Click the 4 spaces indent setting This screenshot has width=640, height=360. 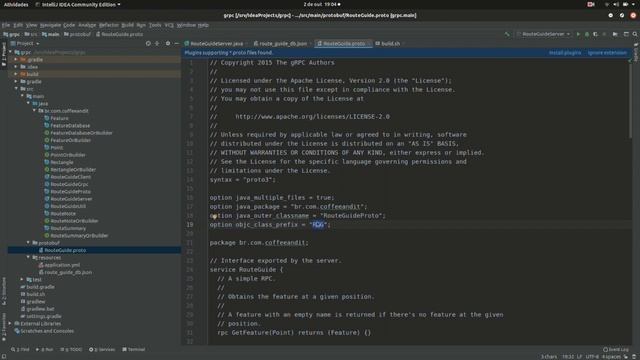pos(611,357)
